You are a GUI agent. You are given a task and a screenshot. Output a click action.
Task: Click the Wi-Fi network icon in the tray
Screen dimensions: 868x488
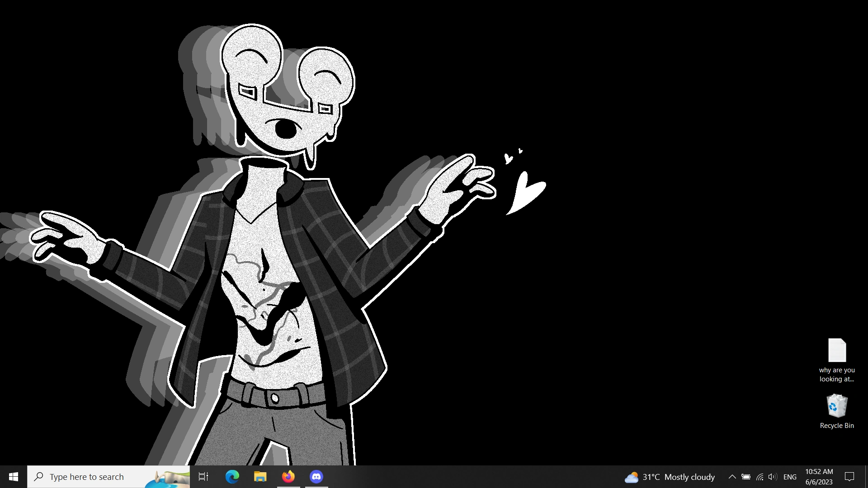[x=759, y=476]
